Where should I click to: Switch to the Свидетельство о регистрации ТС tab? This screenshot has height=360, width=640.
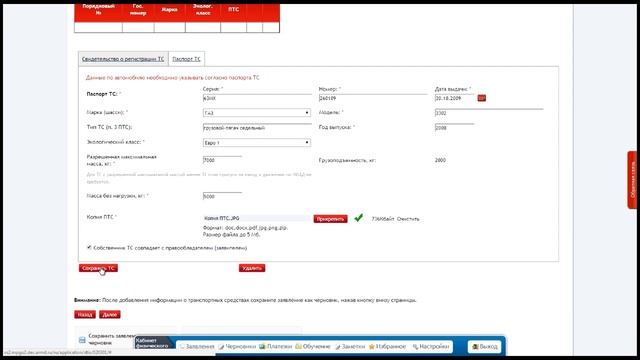pos(123,59)
